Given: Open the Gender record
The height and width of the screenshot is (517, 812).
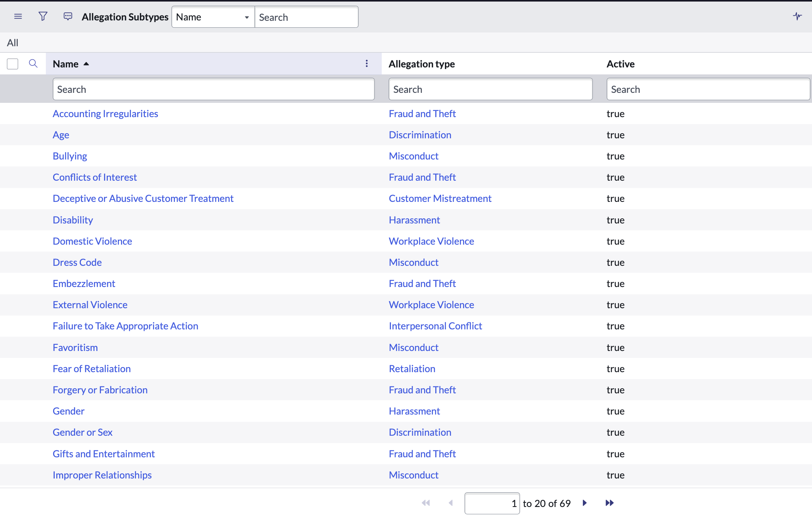Looking at the screenshot, I should click(x=69, y=411).
